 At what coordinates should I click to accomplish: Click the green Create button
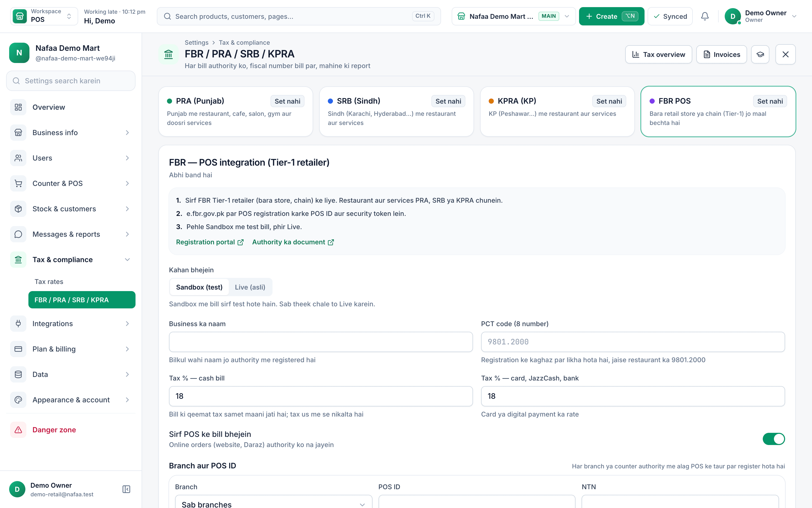click(611, 16)
